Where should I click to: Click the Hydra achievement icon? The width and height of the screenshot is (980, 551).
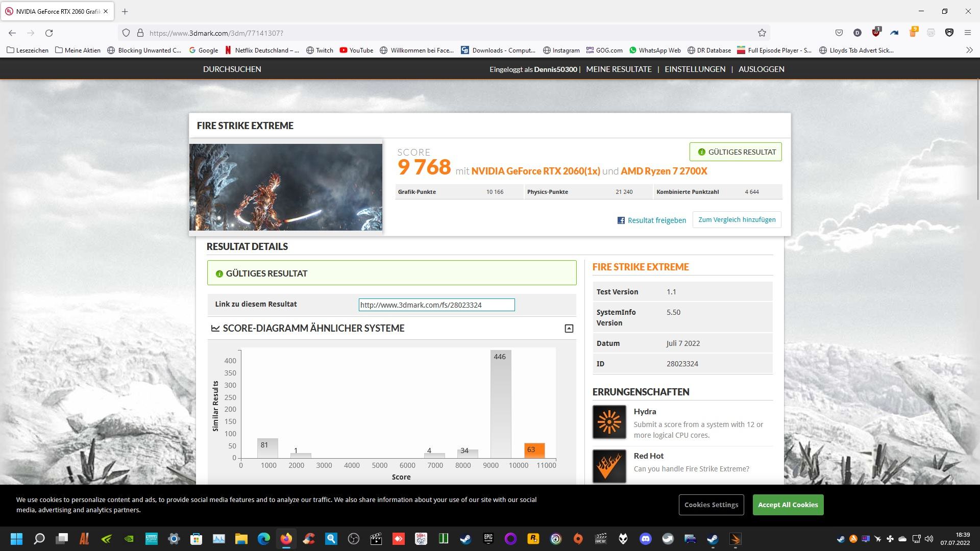(609, 422)
